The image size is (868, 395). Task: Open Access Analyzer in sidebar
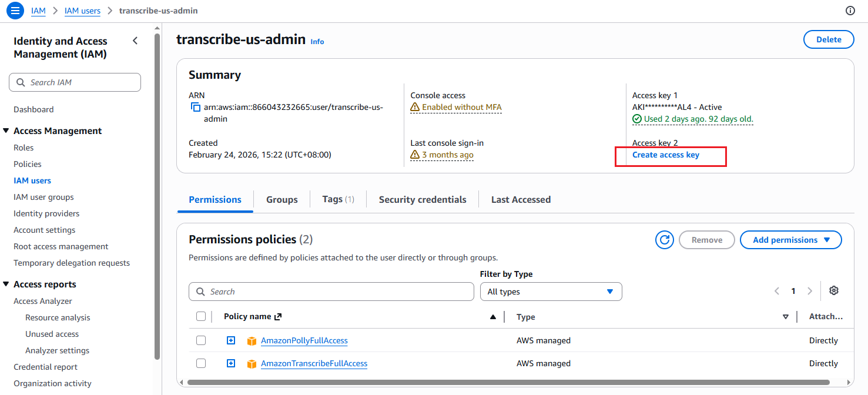(43, 301)
